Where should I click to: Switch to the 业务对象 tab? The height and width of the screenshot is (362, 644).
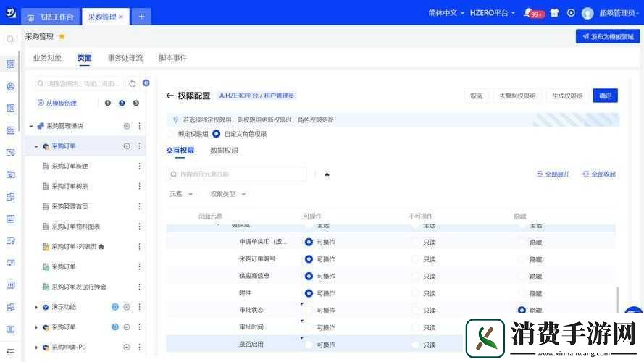coord(47,58)
